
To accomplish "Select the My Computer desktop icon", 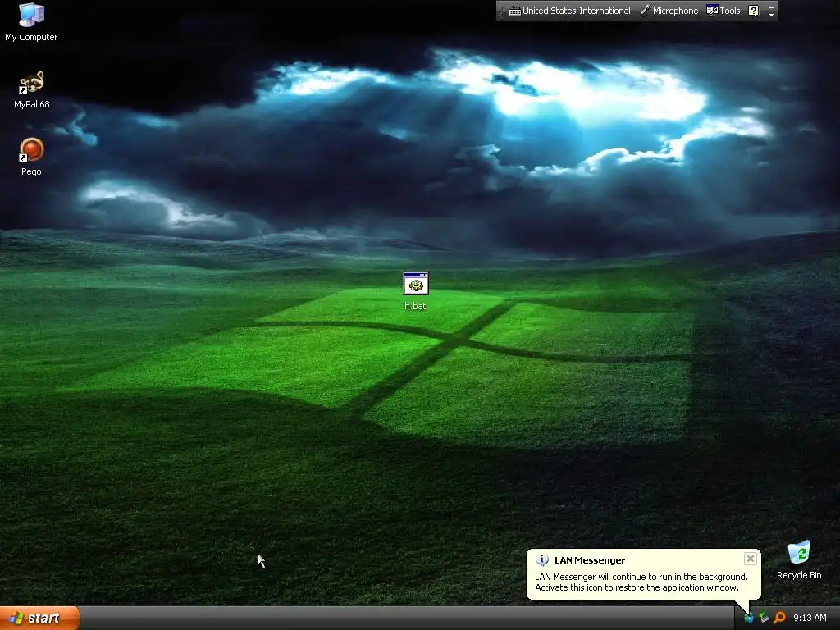I will [x=31, y=22].
